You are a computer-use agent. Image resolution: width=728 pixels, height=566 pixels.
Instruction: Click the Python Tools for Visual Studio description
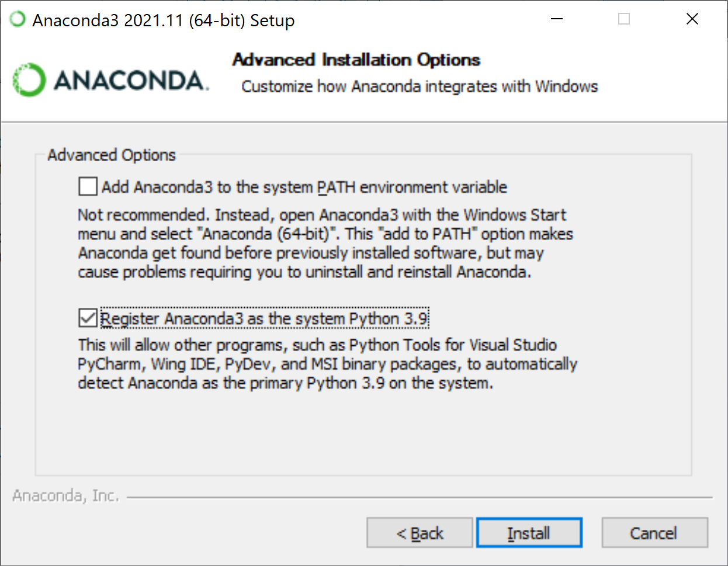(x=328, y=364)
